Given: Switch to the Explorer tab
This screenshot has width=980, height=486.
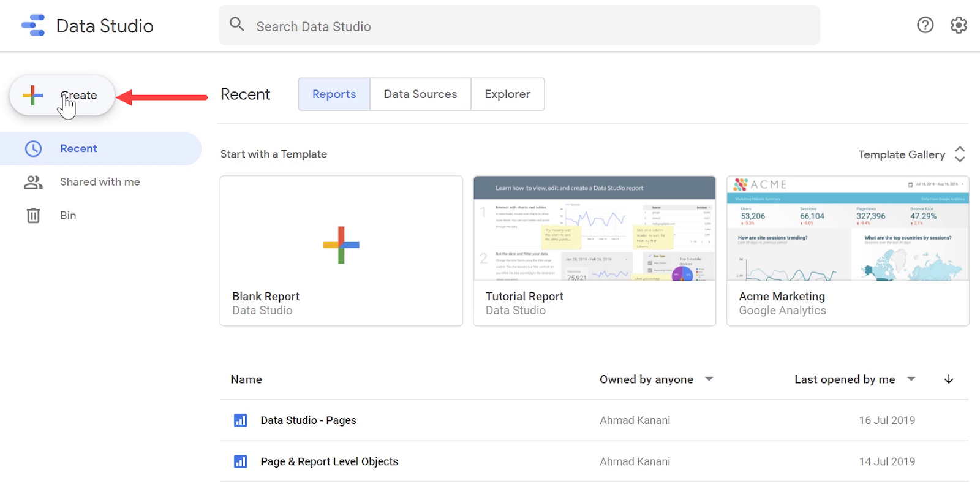Looking at the screenshot, I should (x=508, y=94).
